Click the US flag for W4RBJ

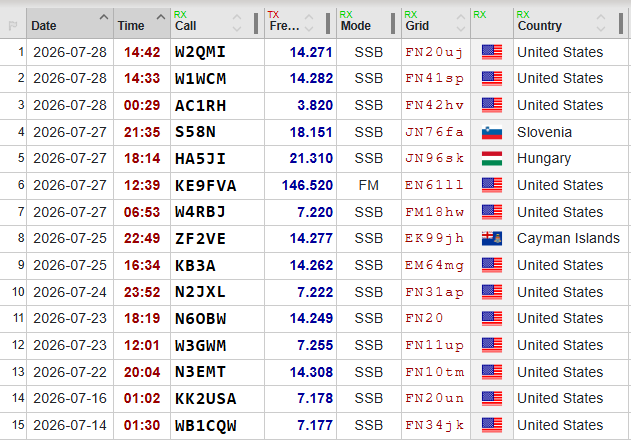[x=492, y=212]
